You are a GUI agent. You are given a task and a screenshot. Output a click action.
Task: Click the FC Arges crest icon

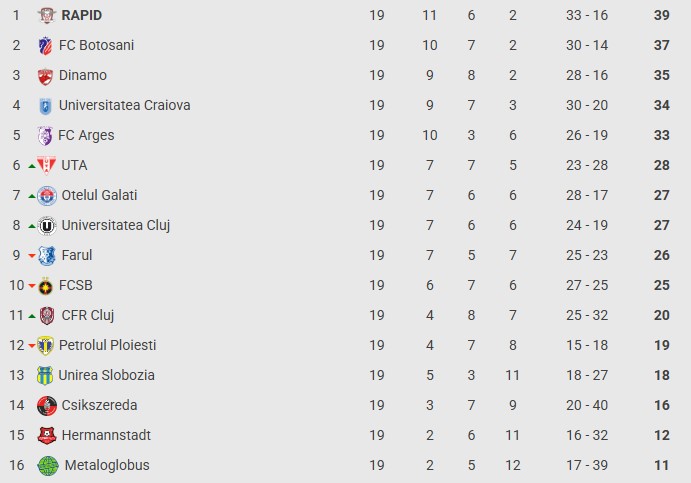click(45, 136)
